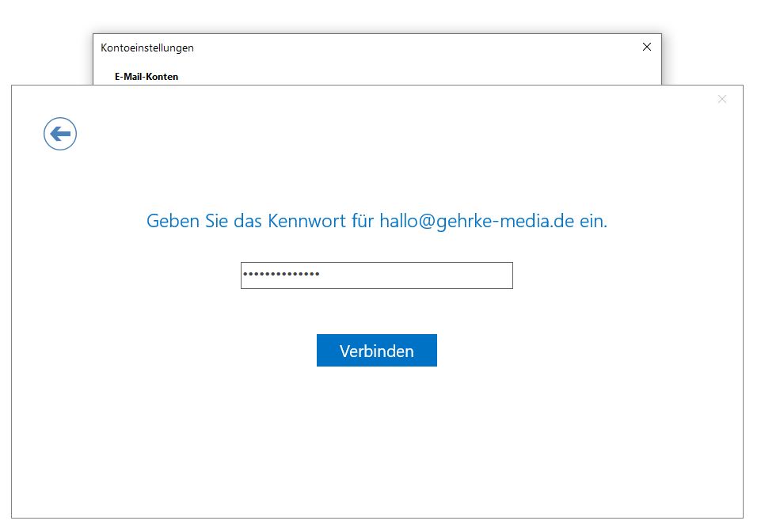Screen dimensions: 761x532
Task: Click the word Kennwort in the prompt
Action: [306, 221]
